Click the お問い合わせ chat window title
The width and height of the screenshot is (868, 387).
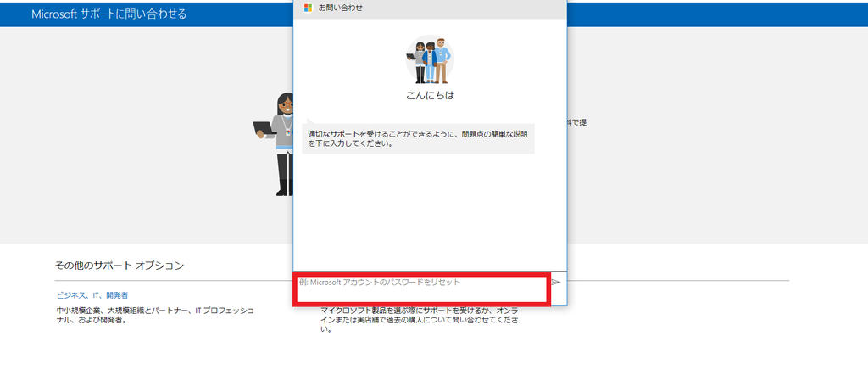(341, 8)
